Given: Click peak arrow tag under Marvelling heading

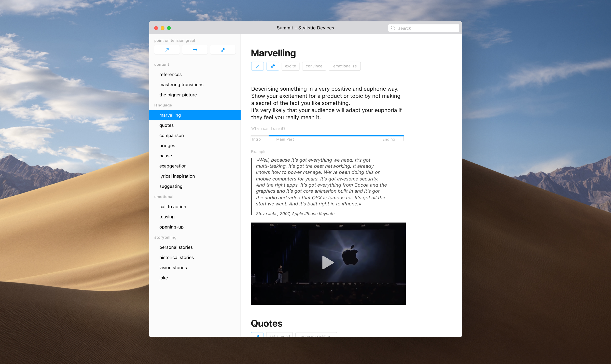Looking at the screenshot, I should [273, 66].
